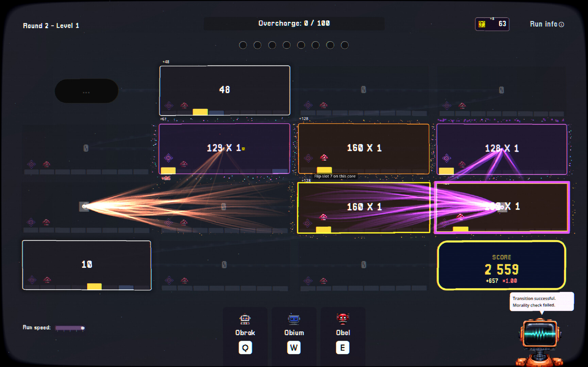Toggle the first overcharge dot indicator
This screenshot has width=588, height=367.
tap(243, 45)
